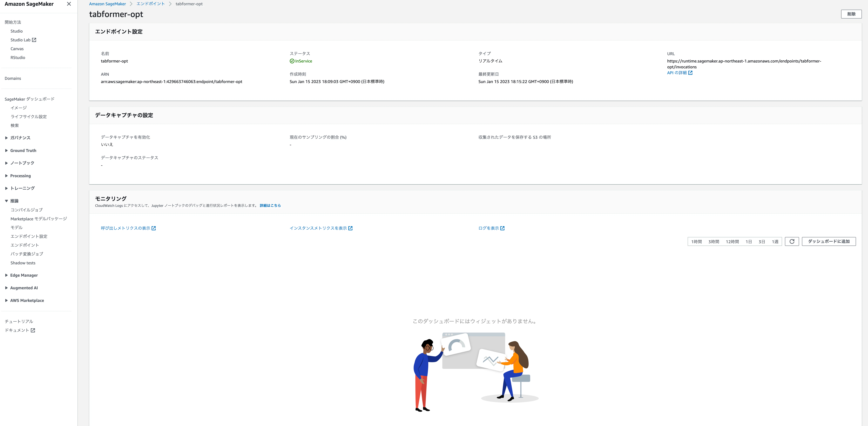Open Marketplace モデルパッケージ
Image resolution: width=868 pixels, height=426 pixels.
point(39,219)
